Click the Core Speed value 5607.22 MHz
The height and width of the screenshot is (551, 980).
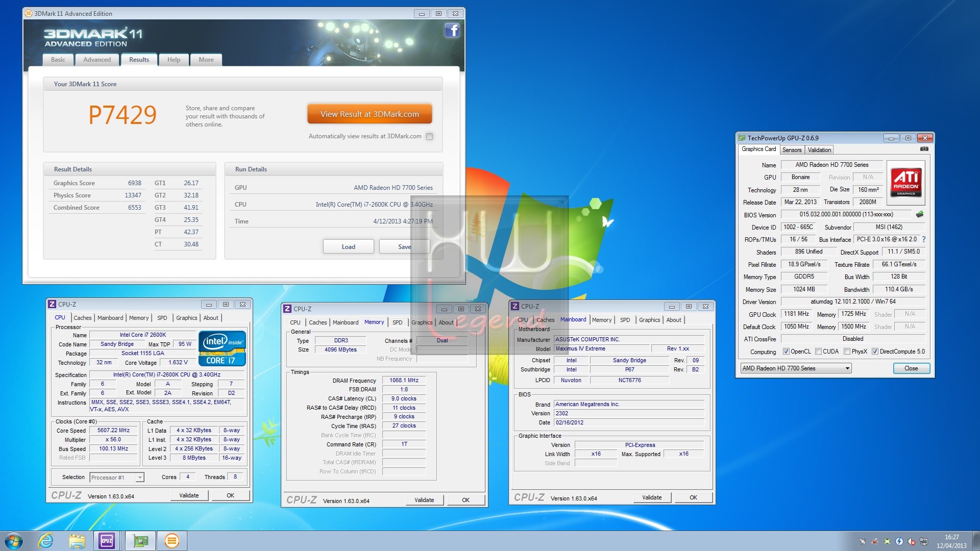tap(113, 431)
